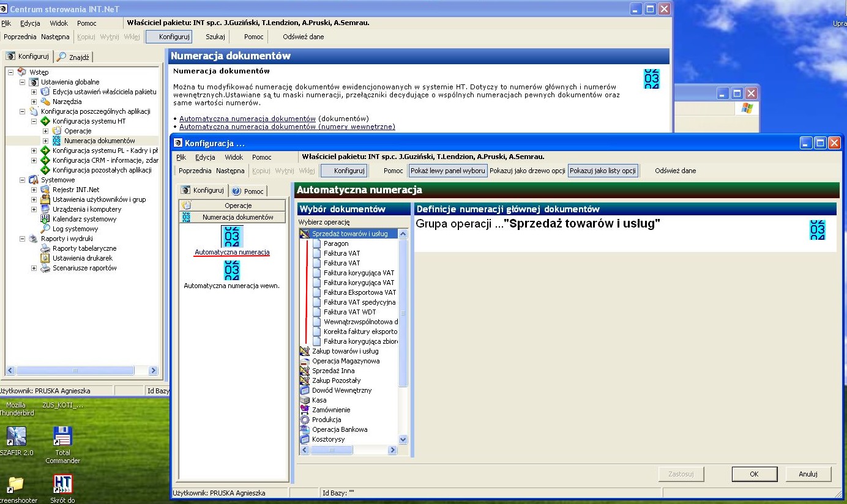This screenshot has height=504, width=847.
Task: Open the Automatyczna numeracja dokumentów (numery wewnętrzne) link
Action: [x=287, y=127]
